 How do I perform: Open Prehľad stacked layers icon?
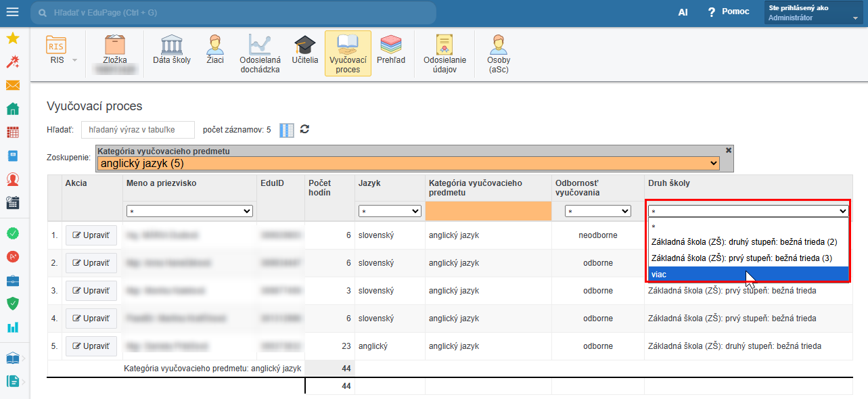point(391,50)
